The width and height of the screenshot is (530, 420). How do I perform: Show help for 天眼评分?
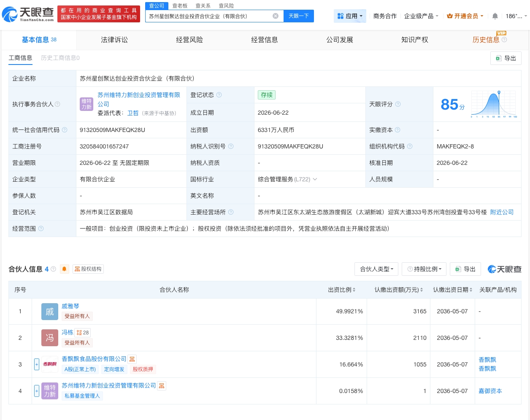398,104
